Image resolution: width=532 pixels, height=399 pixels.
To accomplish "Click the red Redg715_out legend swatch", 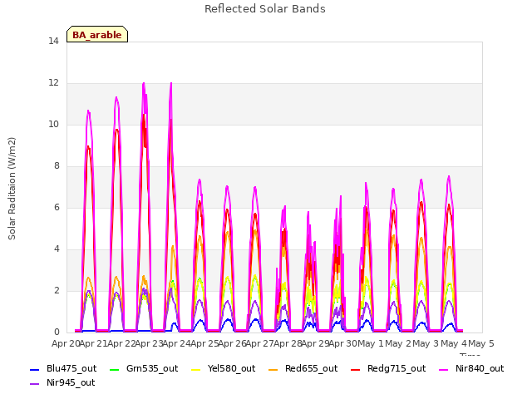I will pyautogui.click(x=355, y=369).
